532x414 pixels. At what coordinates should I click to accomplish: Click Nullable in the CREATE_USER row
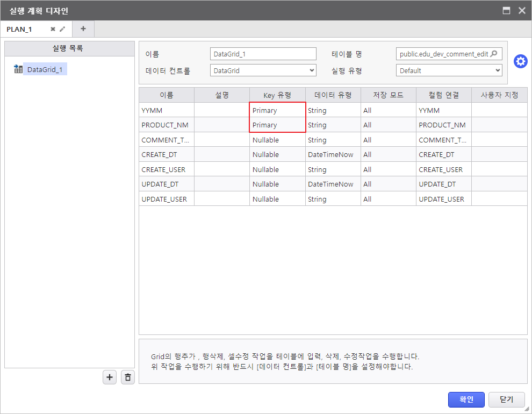[277, 169]
